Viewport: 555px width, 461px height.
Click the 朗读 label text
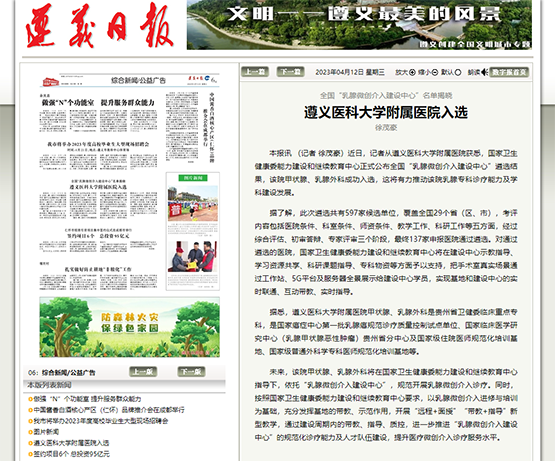coord(474,72)
